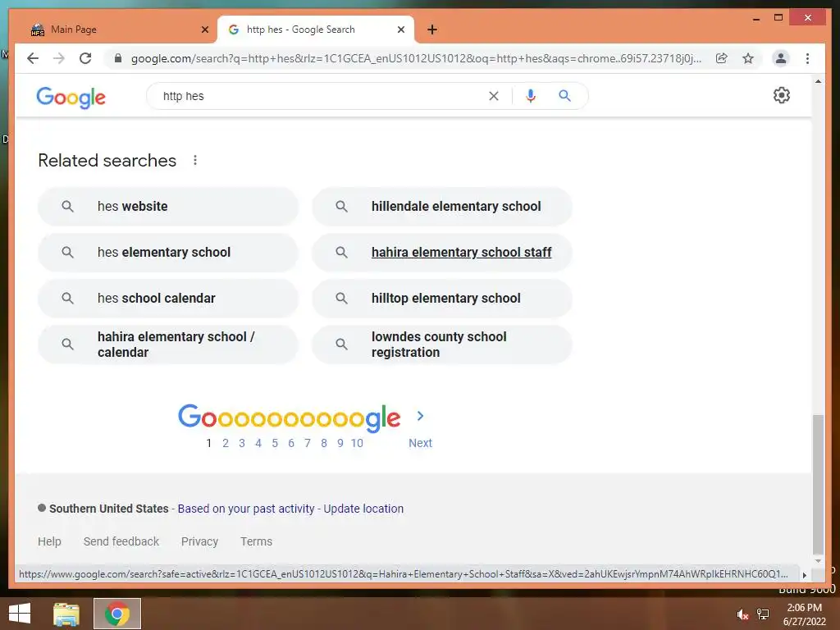View site information via the lock icon
This screenshot has width=840, height=630.
click(x=118, y=58)
